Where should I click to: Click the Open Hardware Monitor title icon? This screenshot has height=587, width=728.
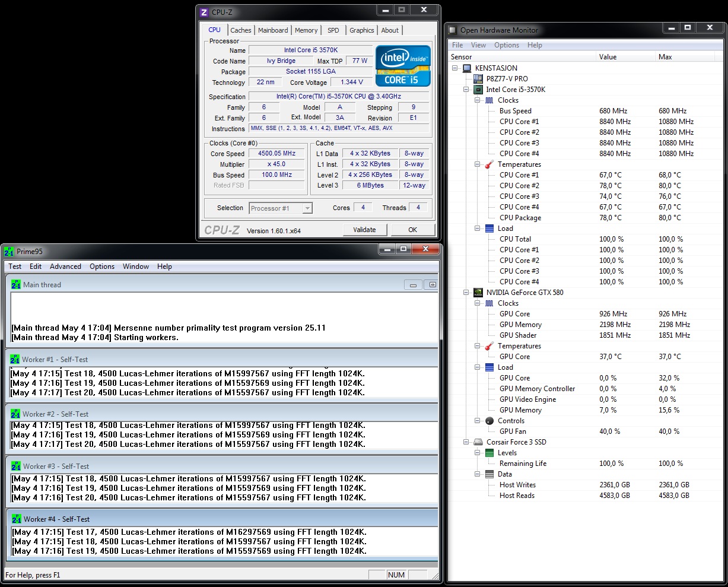pyautogui.click(x=453, y=30)
